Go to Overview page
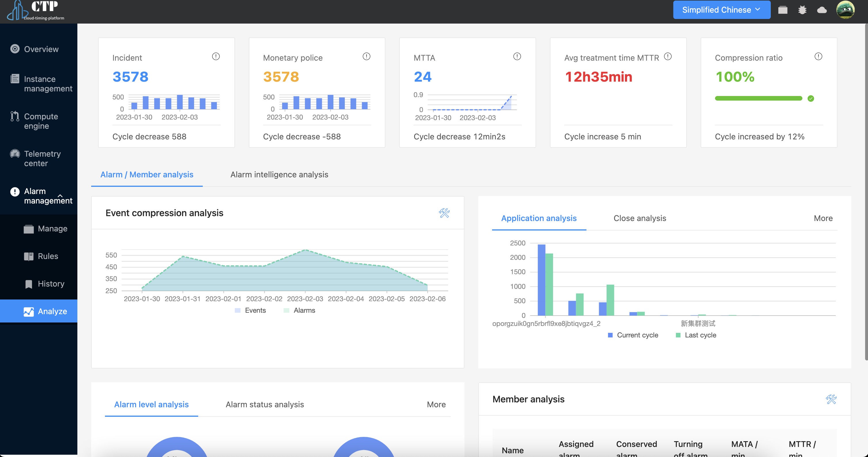Viewport: 868px width, 457px height. pos(39,49)
